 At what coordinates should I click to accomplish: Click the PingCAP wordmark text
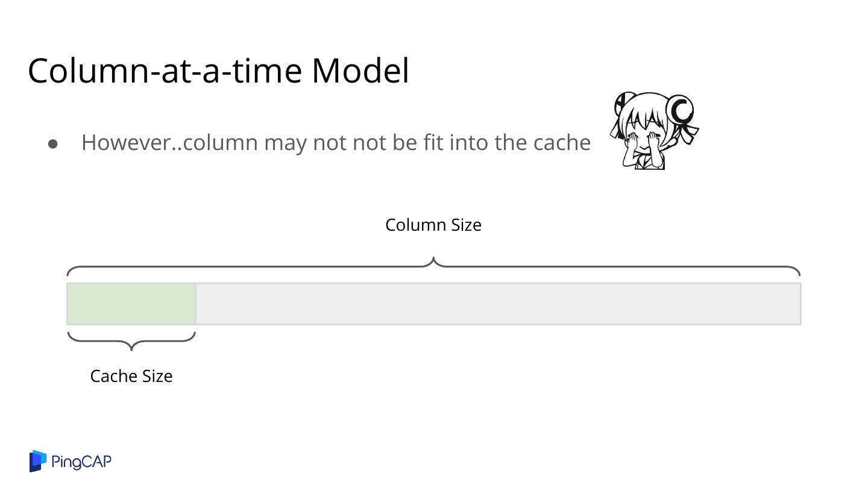point(81,462)
